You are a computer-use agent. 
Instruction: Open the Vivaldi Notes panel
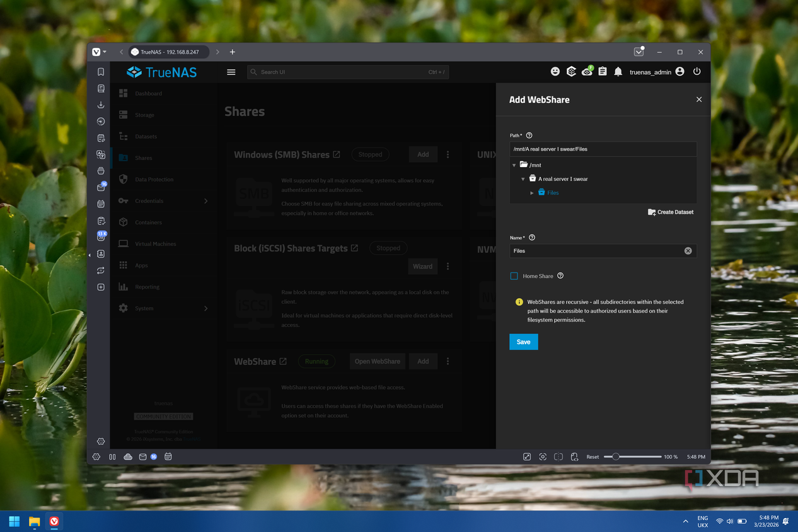click(101, 138)
